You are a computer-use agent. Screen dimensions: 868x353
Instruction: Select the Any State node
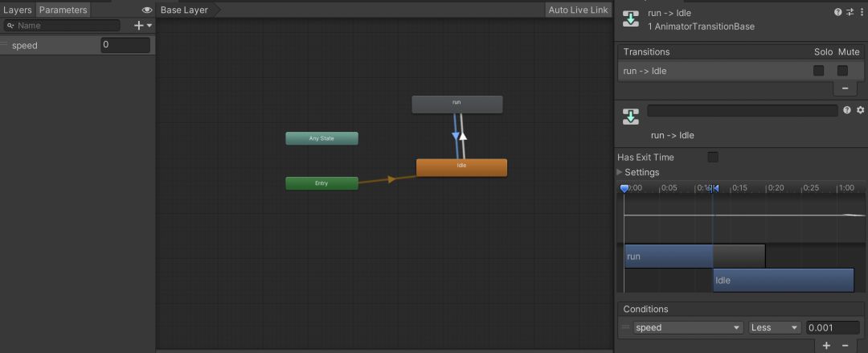[x=321, y=138]
